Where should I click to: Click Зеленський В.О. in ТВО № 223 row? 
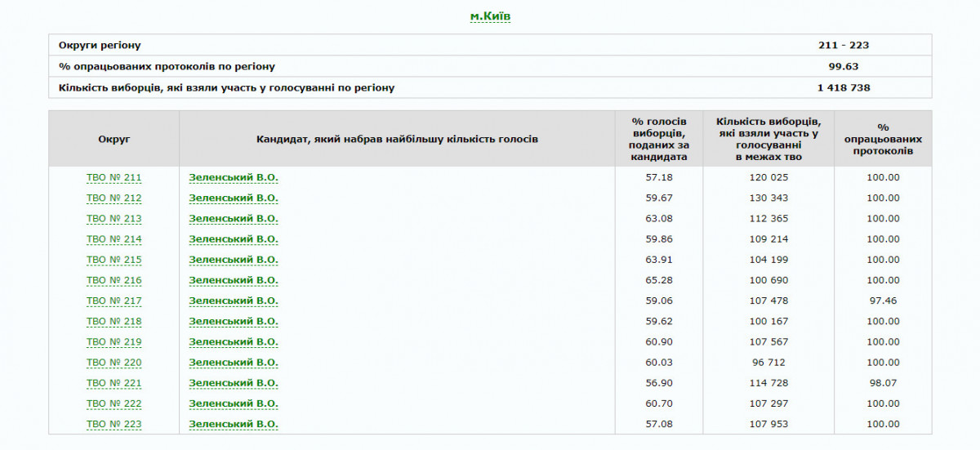point(234,424)
